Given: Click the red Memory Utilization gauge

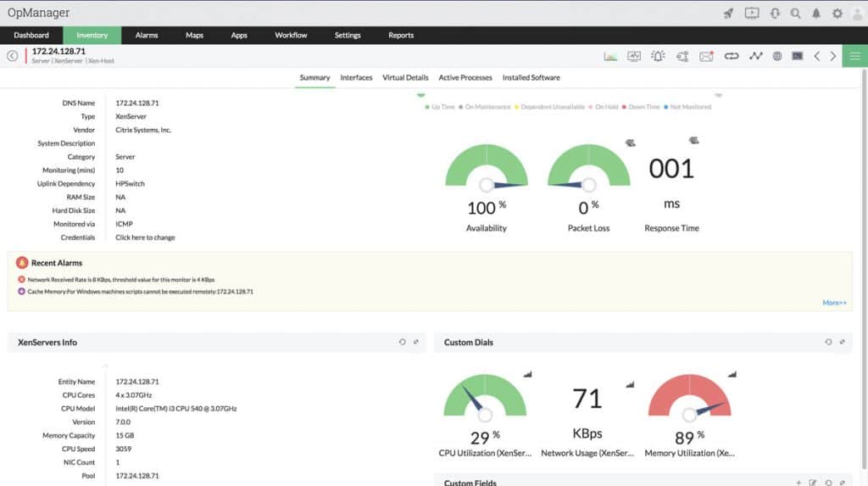Looking at the screenshot, I should (x=689, y=397).
